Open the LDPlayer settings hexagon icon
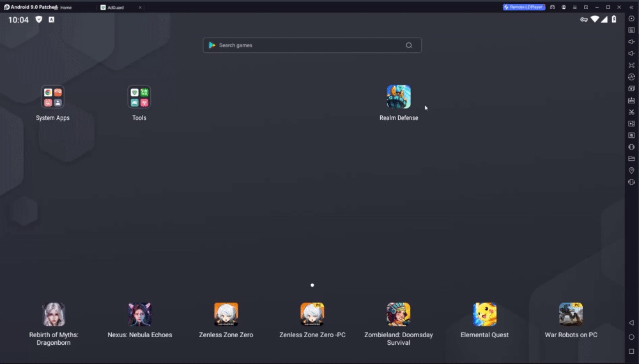Screen dimensions: 639x364 coord(631,19)
